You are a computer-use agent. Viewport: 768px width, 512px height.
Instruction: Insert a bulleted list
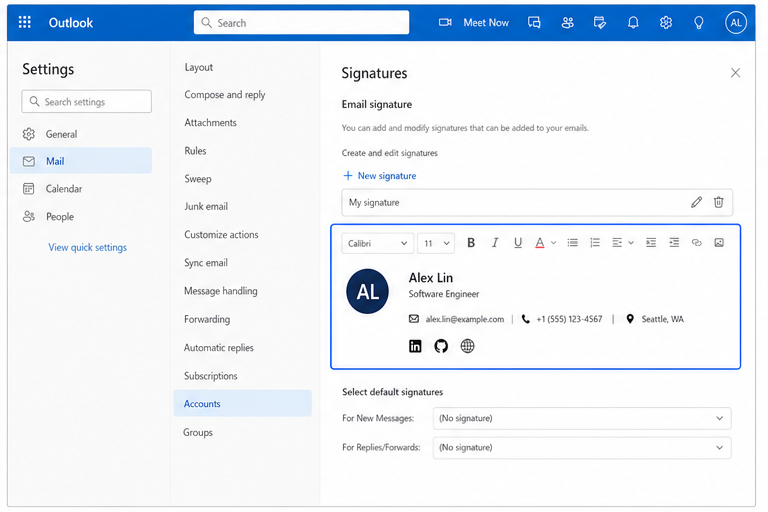click(572, 243)
